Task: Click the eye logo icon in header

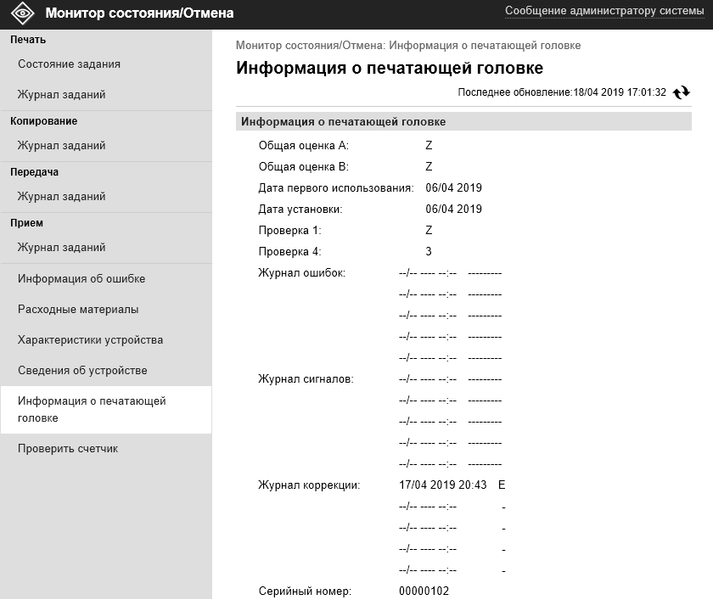Action: 22,13
